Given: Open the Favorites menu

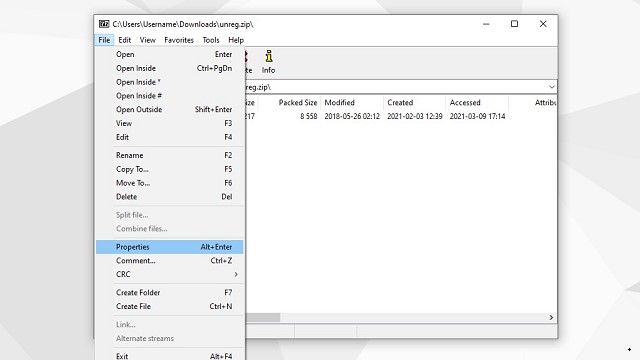Looking at the screenshot, I should click(179, 40).
